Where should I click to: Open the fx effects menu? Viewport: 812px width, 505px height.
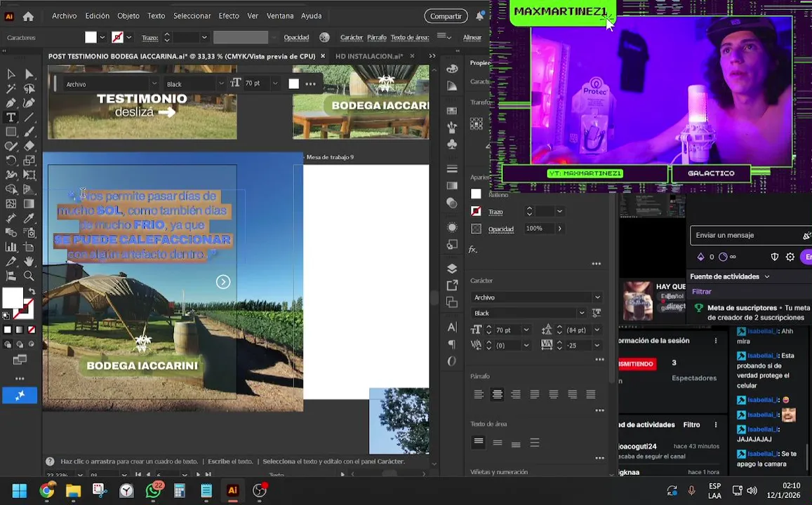[472, 250]
